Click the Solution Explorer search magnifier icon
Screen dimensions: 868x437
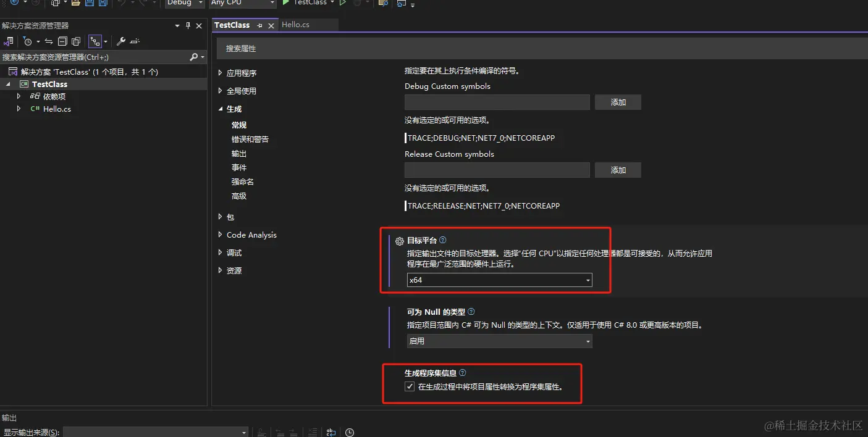click(193, 57)
